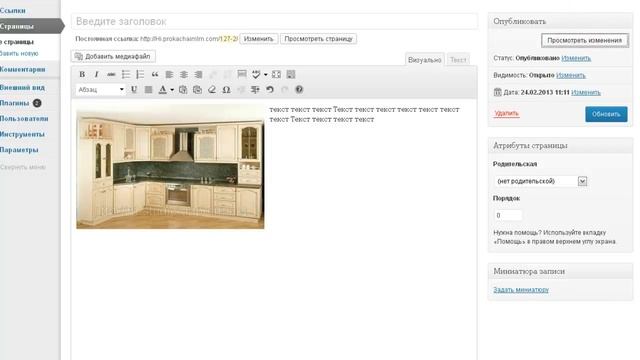The width and height of the screenshot is (640, 360).
Task: Click the permalink slug 127-2
Action: 227,39
